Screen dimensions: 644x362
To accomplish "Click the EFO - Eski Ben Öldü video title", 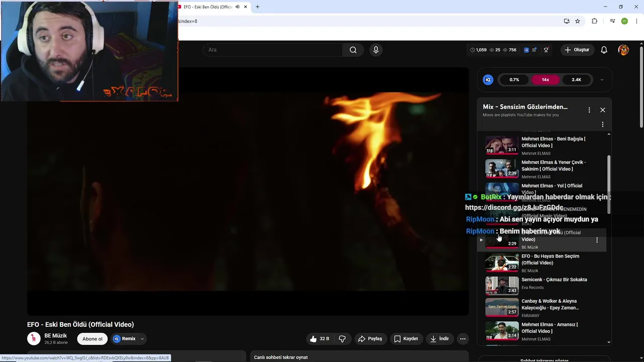I will click(x=80, y=325).
